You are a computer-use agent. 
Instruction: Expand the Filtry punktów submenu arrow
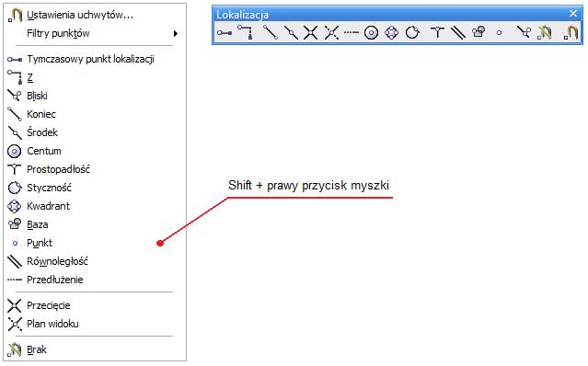coord(175,33)
